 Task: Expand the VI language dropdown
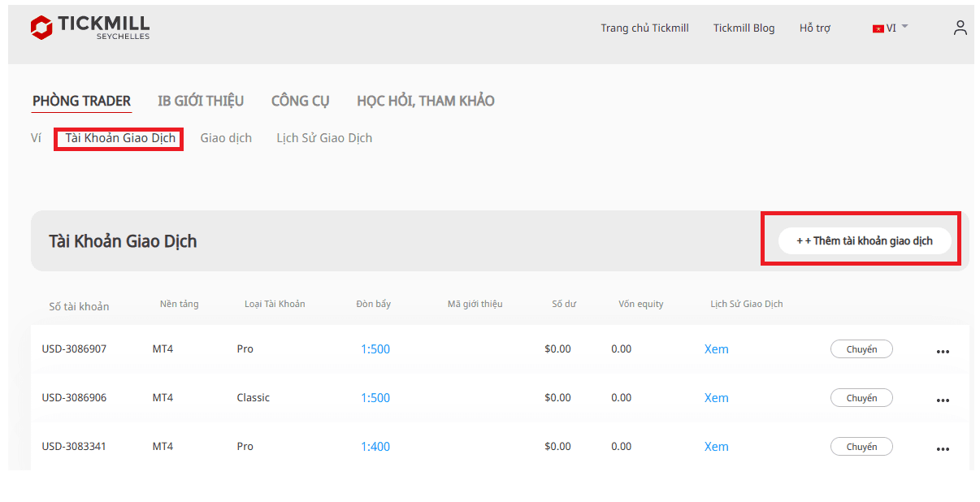coord(891,28)
